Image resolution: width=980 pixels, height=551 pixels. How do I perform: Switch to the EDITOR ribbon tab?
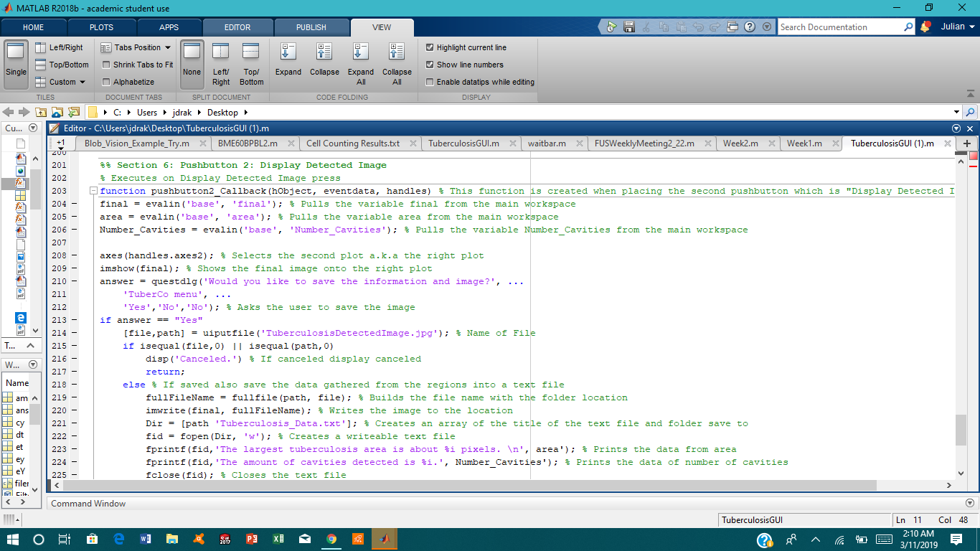237,27
